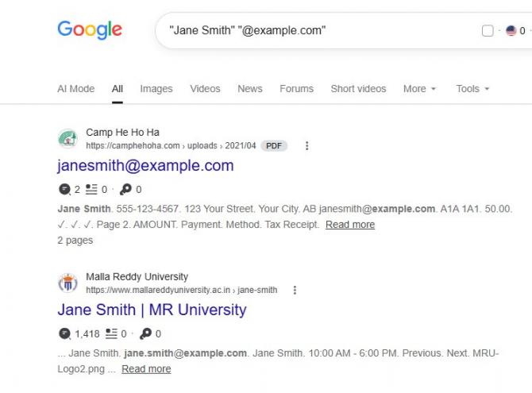Click the search-count icon showing 2
The image size is (532, 393).
[x=64, y=189]
